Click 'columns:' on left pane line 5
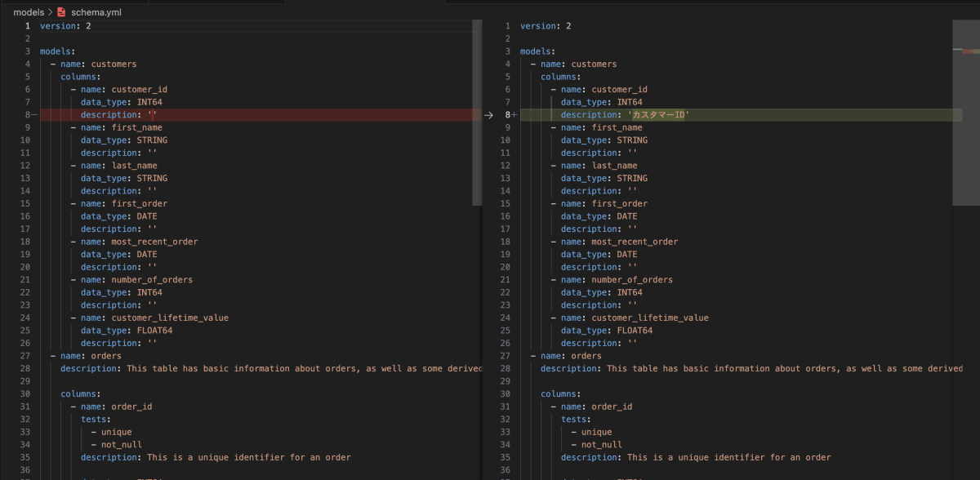Image resolution: width=980 pixels, height=480 pixels. (x=80, y=77)
